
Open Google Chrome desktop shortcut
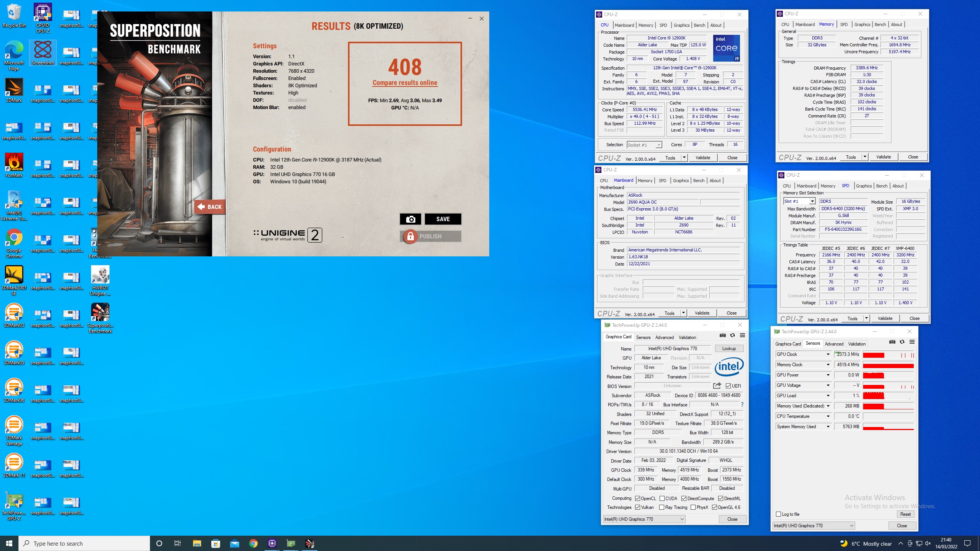(14, 243)
